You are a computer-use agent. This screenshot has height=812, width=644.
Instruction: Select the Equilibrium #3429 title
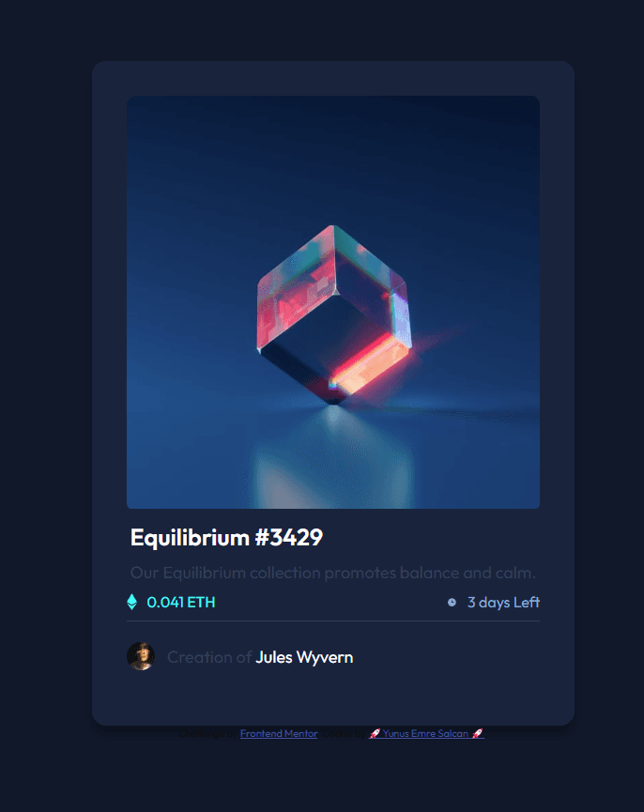227,537
